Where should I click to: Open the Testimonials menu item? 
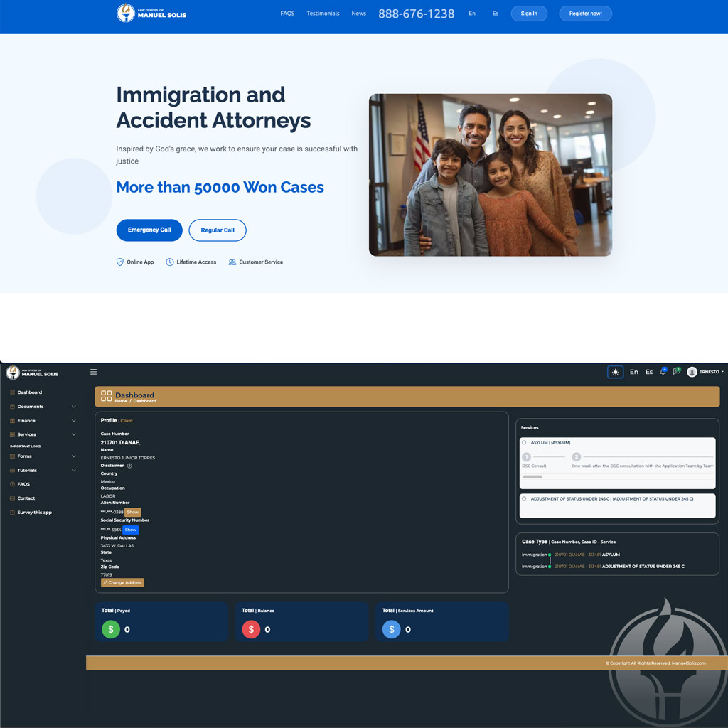tap(323, 13)
